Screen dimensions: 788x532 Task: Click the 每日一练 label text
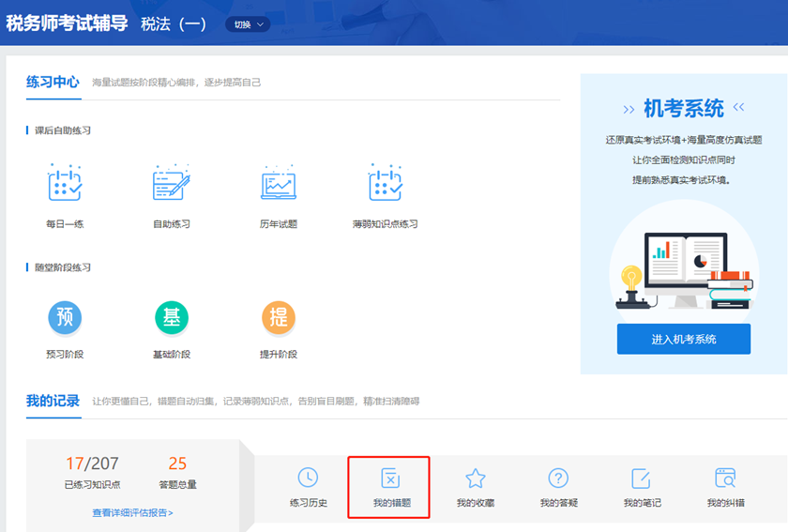click(65, 223)
